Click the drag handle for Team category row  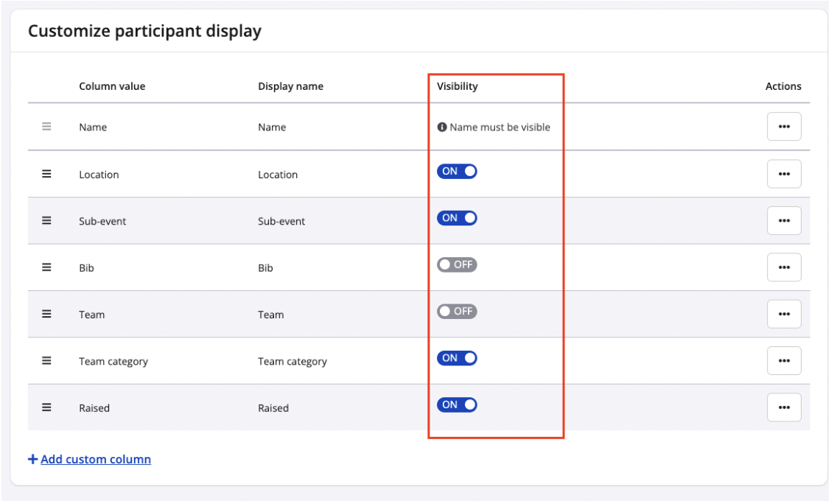click(x=46, y=360)
